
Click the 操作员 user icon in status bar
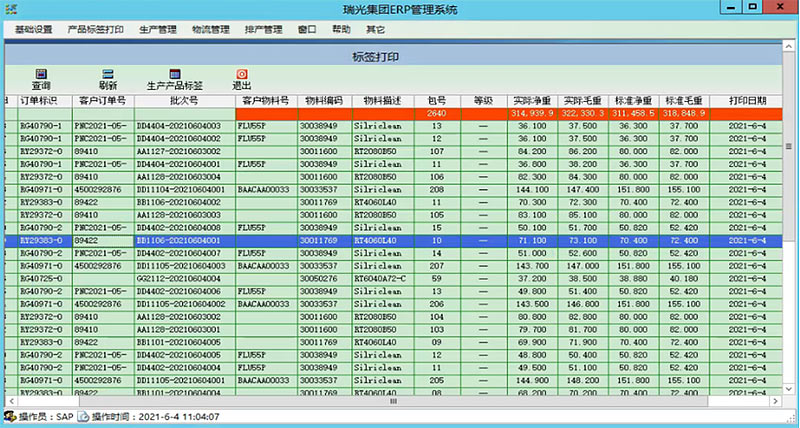[x=9, y=415]
